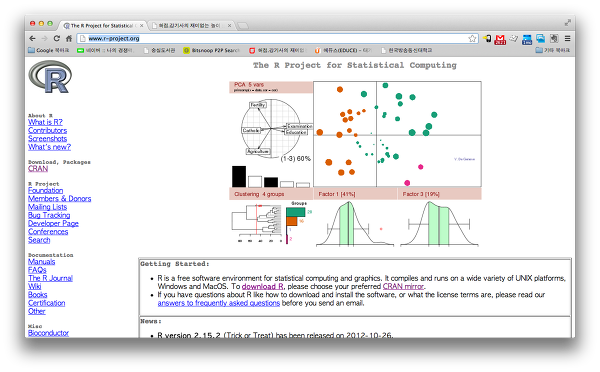Open the FAQs link

click(37, 270)
